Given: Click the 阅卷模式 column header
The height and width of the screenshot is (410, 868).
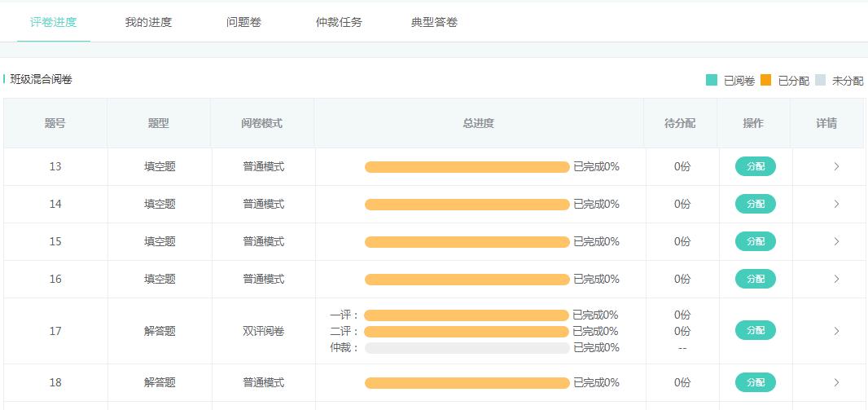Looking at the screenshot, I should 261,123.
